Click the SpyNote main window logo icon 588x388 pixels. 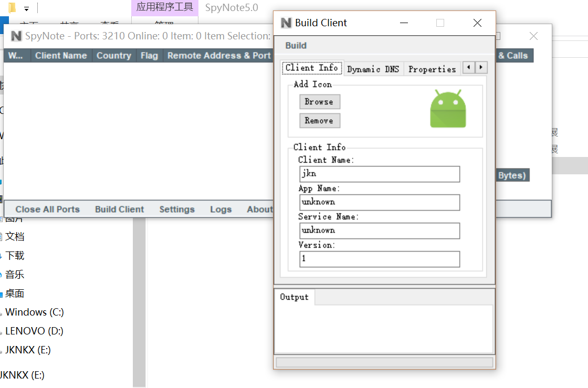(16, 36)
